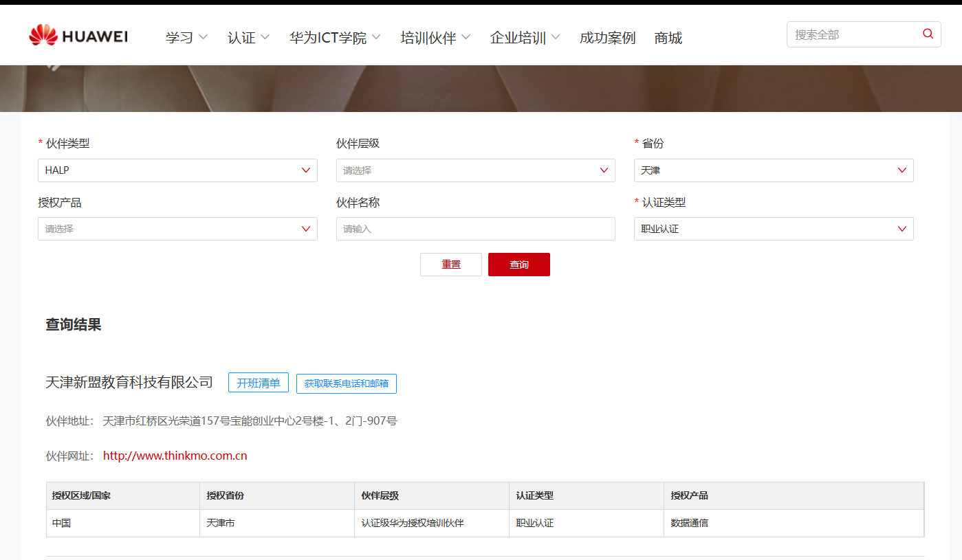Click the search magnifier icon

click(928, 34)
